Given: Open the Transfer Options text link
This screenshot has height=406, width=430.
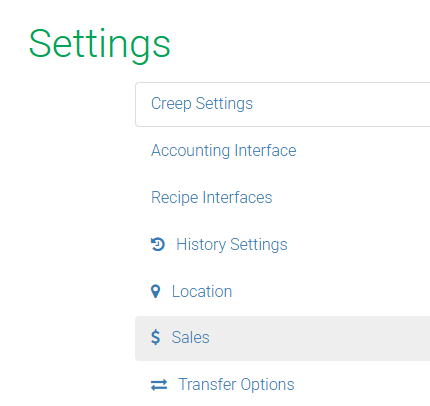Looking at the screenshot, I should (x=236, y=384).
